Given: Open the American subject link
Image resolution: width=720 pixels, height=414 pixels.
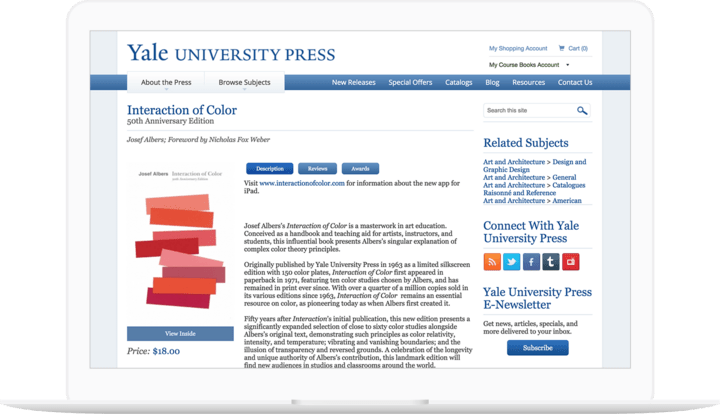Looking at the screenshot, I should (567, 201).
